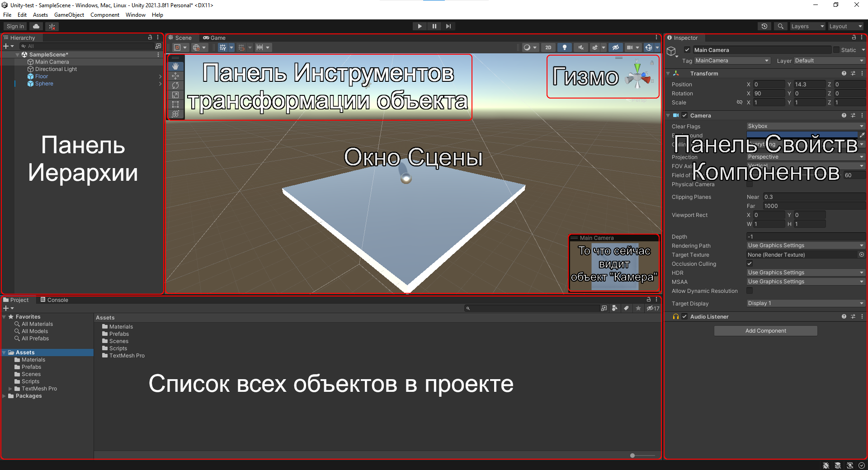Screen dimensions: 868x470
Task: Toggle the Allow Dynamic Resolution checkbox
Action: 750,291
